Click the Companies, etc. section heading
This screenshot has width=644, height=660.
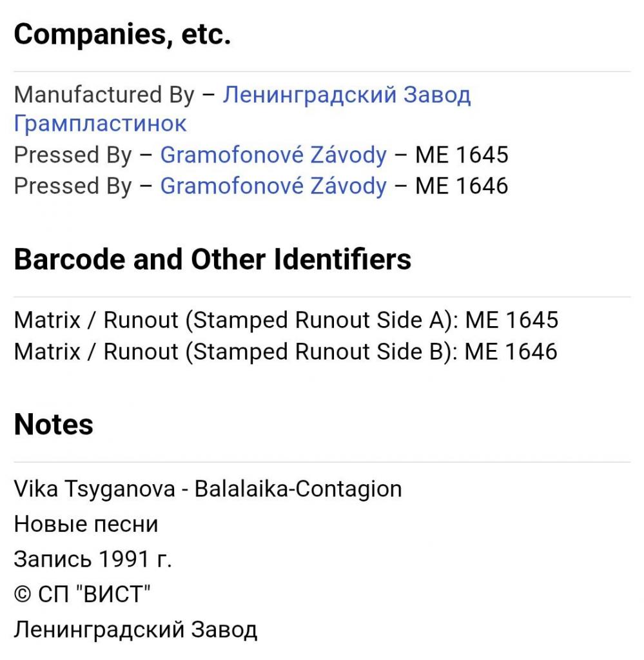point(122,35)
